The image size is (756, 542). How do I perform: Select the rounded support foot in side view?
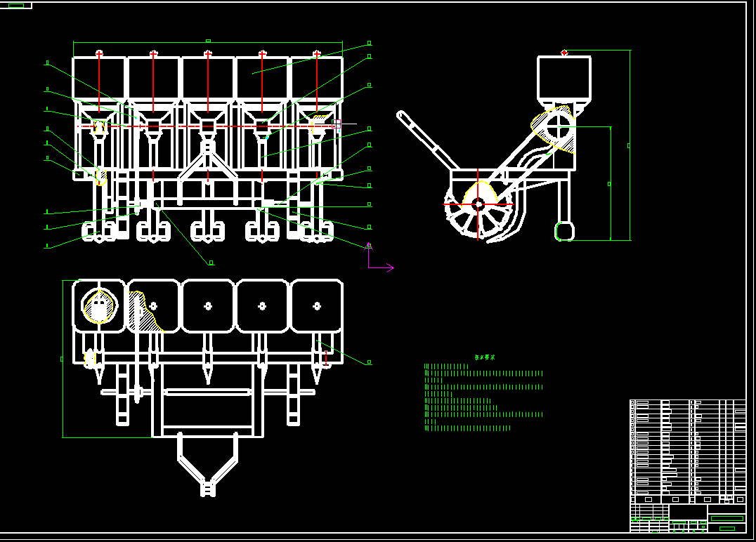pos(565,231)
